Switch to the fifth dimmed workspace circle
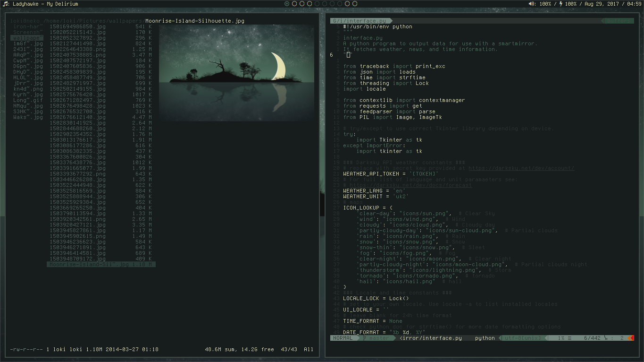 [x=317, y=4]
